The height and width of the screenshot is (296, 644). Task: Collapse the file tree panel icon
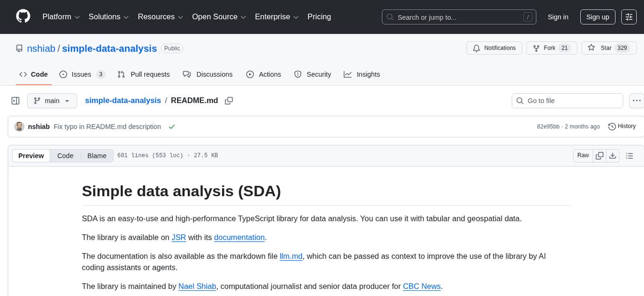click(15, 100)
